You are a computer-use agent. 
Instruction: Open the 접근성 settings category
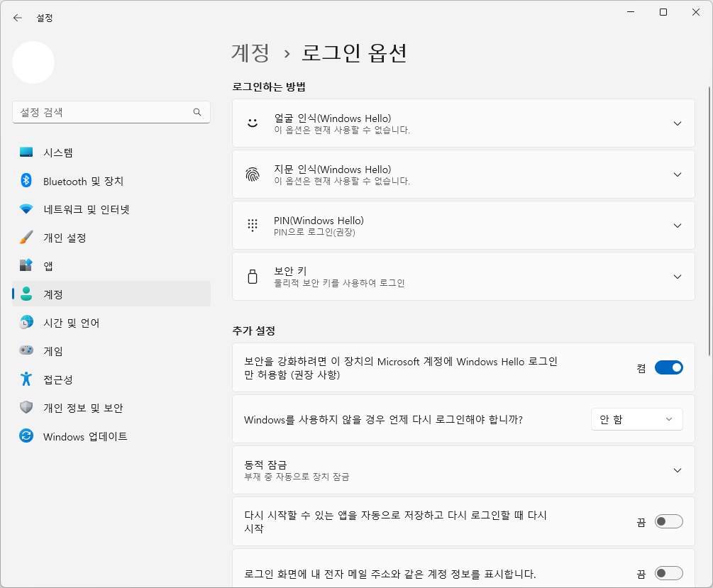(x=111, y=379)
